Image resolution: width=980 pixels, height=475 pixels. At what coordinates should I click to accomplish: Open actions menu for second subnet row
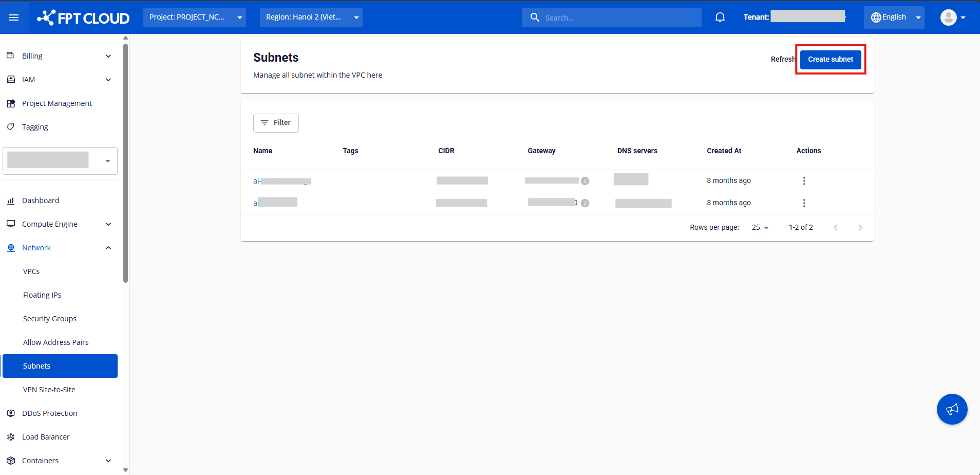point(804,203)
